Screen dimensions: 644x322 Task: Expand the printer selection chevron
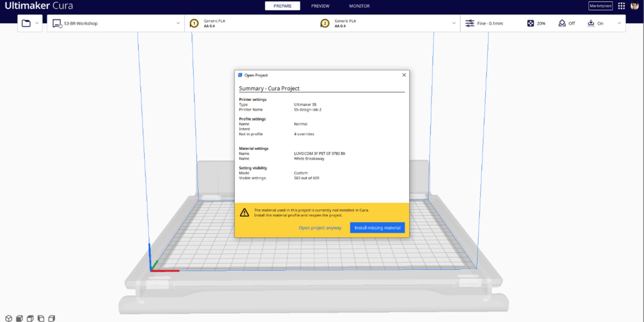[x=178, y=23]
